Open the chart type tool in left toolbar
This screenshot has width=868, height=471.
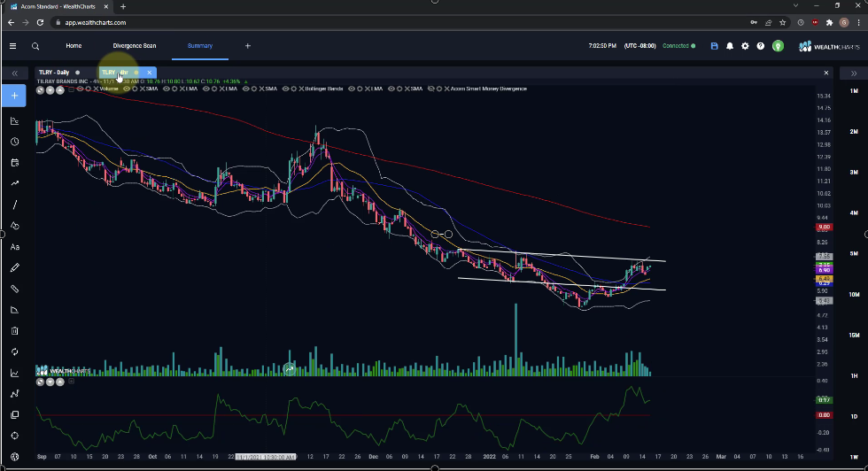pos(15,120)
